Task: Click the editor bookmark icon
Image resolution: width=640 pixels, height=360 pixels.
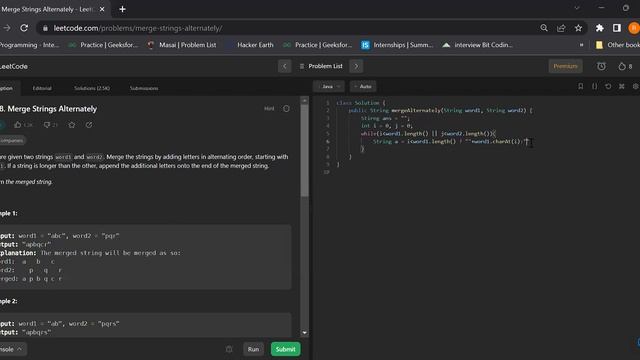Action: (x=580, y=87)
